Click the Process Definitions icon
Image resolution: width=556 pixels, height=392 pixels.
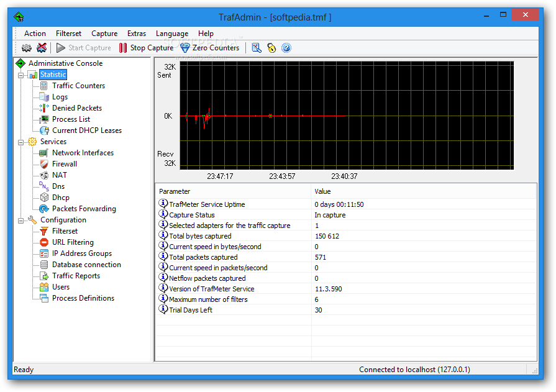pyautogui.click(x=44, y=298)
